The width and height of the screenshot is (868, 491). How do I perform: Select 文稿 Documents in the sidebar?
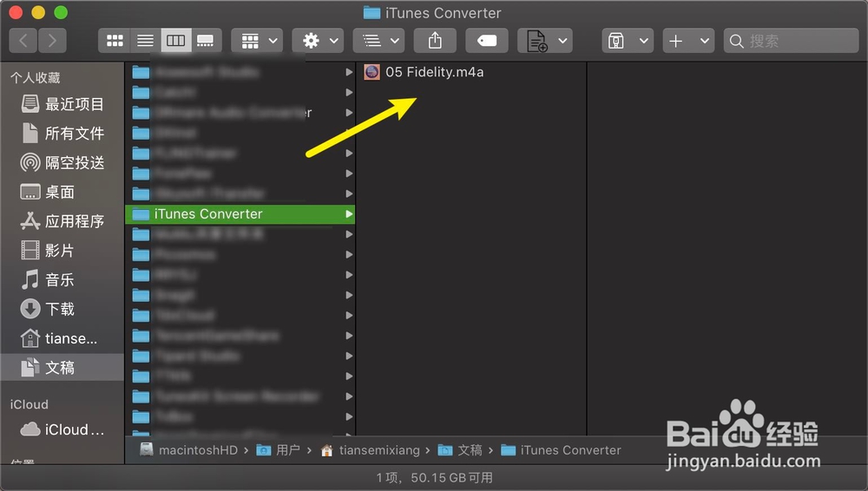click(62, 368)
